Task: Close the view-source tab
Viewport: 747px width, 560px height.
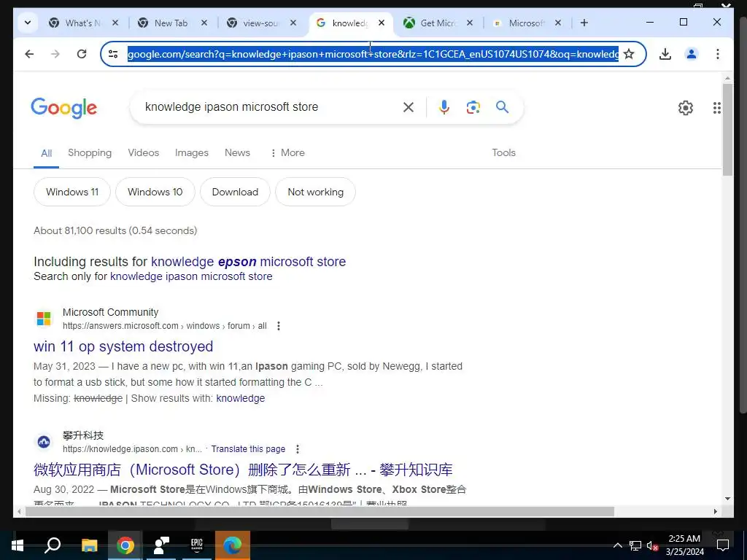Action: click(293, 23)
